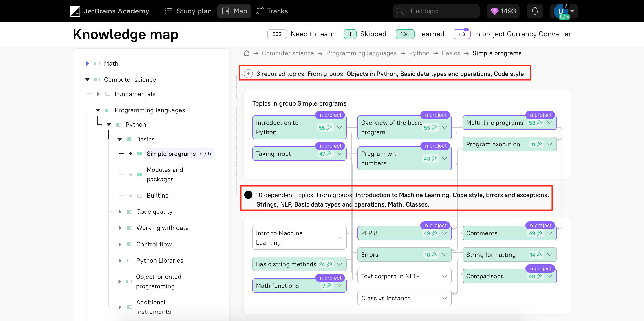Click the hammer icon on Taking input card

tap(329, 154)
